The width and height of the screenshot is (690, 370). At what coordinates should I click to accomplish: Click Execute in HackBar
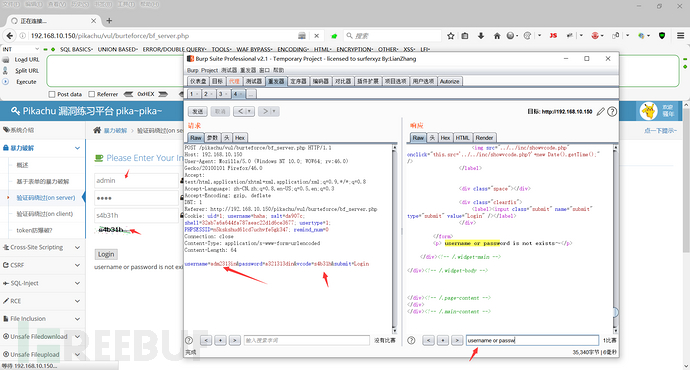coord(26,82)
